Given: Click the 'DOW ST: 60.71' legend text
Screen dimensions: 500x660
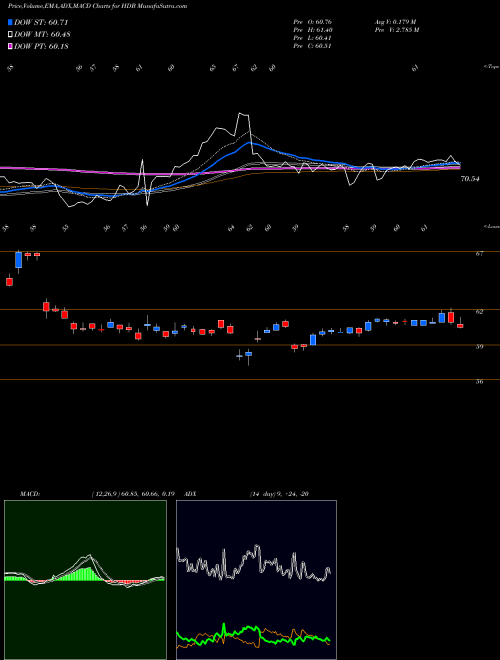Looking at the screenshot, I should point(41,22).
